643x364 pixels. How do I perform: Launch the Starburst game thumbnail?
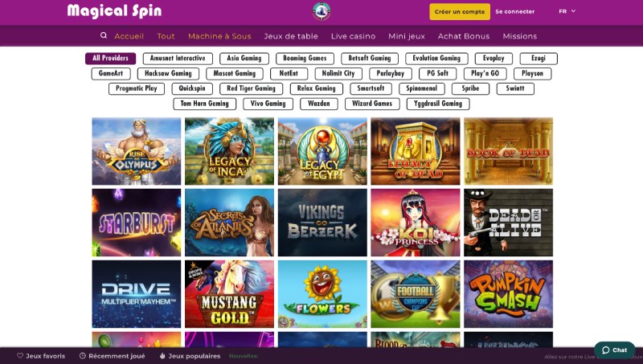pos(136,223)
